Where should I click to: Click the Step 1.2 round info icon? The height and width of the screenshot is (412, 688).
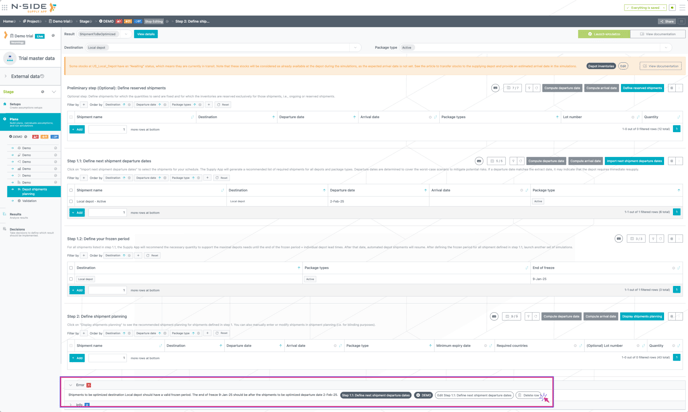coord(619,239)
